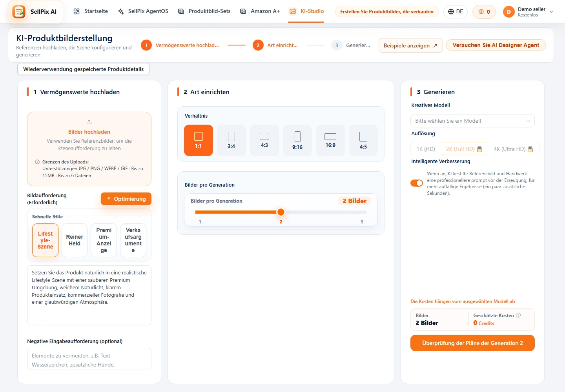The height and width of the screenshot is (392, 565).
Task: Click the lock icon on 2K (Full HD)
Action: 479,149
